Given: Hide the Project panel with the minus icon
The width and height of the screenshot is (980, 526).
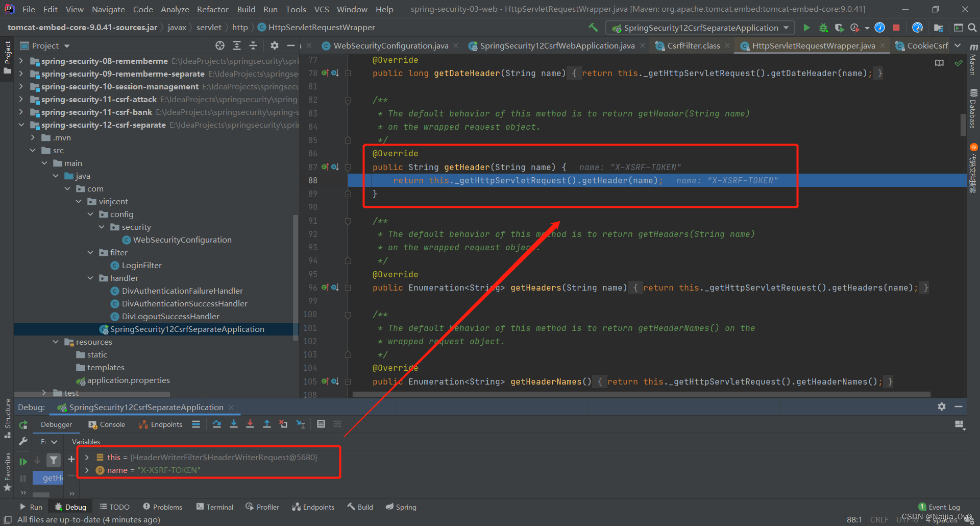Looking at the screenshot, I should pyautogui.click(x=291, y=45).
